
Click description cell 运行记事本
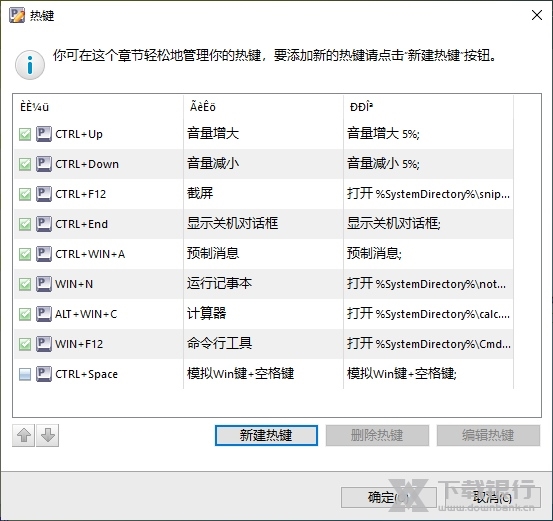pyautogui.click(x=219, y=284)
